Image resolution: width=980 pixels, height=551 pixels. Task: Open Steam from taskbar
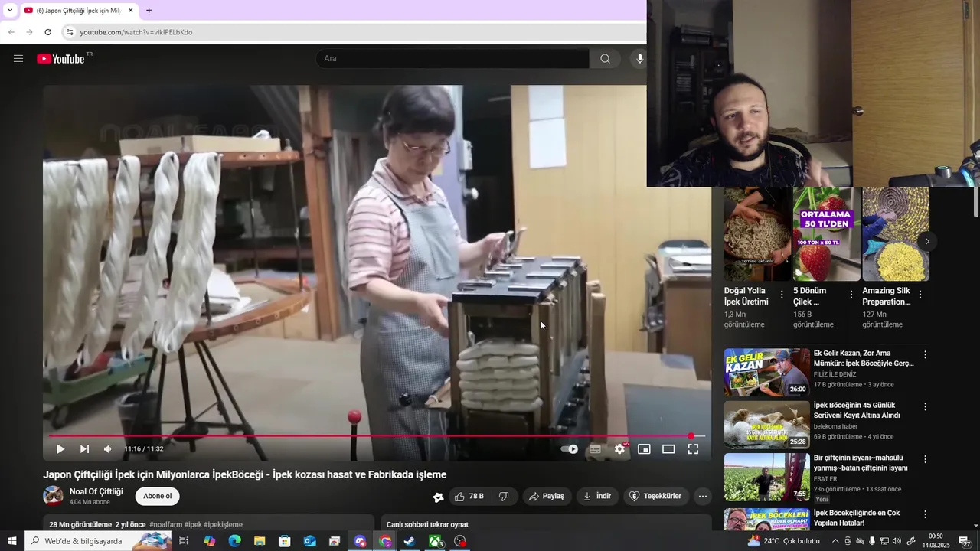coord(410,541)
